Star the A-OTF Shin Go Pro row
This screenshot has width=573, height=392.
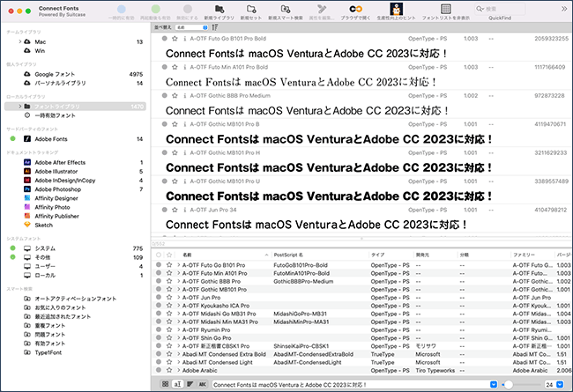169,337
